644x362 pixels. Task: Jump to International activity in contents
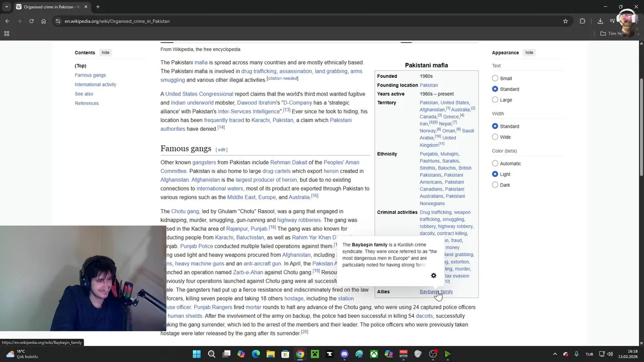96,84
